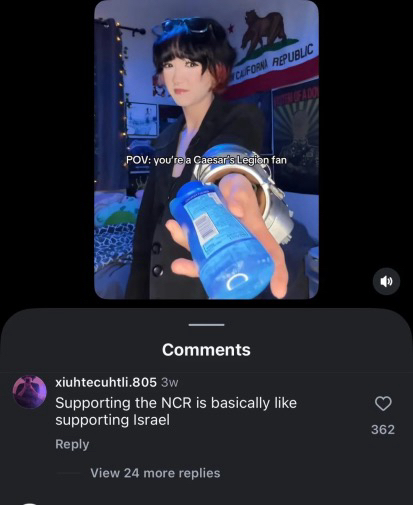Image resolution: width=413 pixels, height=505 pixels.
Task: Tap the sunglasses on the person's head
Action: click(x=185, y=27)
